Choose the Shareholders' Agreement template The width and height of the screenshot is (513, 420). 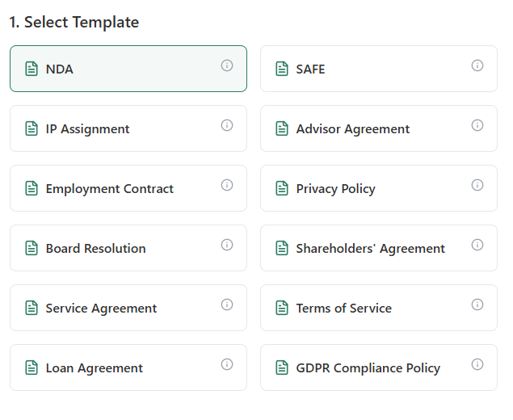click(372, 249)
